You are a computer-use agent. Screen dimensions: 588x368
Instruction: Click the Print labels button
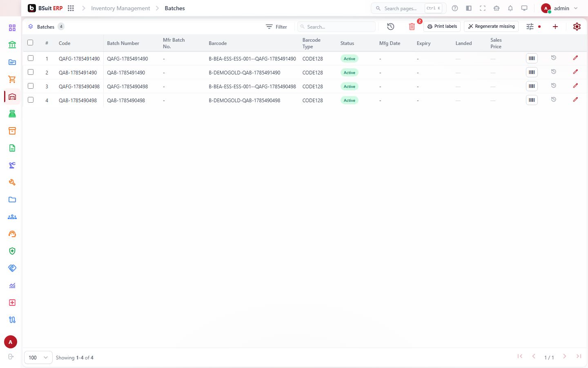tap(442, 26)
